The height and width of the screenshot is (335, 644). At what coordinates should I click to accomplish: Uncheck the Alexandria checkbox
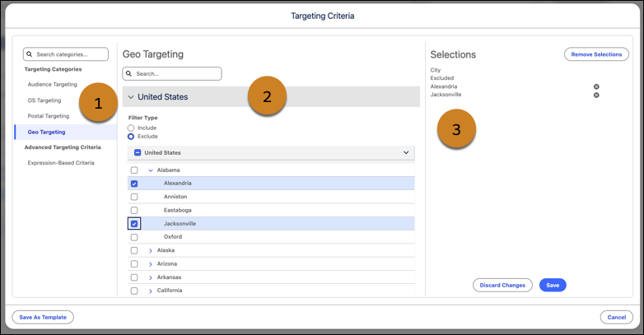134,184
